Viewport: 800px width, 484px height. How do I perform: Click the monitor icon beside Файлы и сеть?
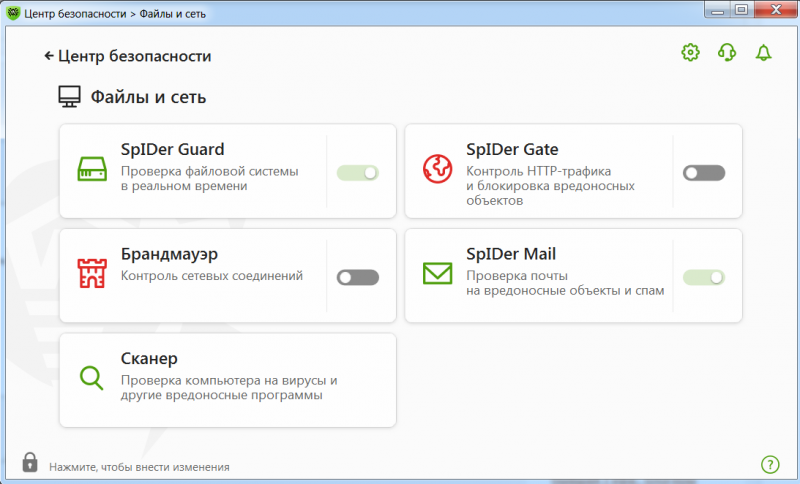[x=69, y=97]
